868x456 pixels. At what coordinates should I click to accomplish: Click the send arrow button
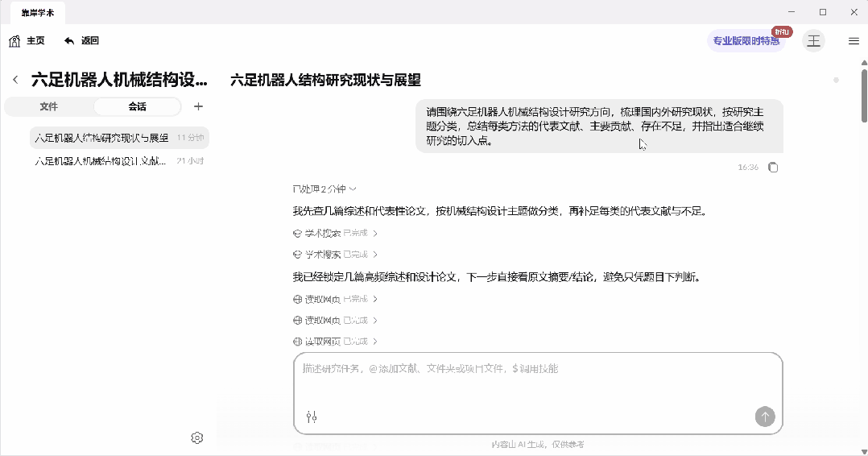[765, 417]
